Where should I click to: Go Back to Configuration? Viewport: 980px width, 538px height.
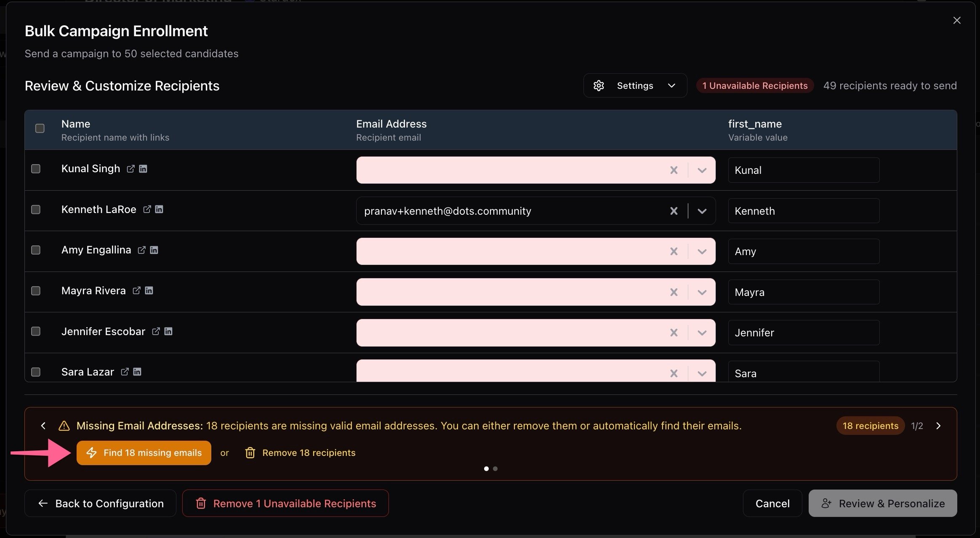coord(101,503)
